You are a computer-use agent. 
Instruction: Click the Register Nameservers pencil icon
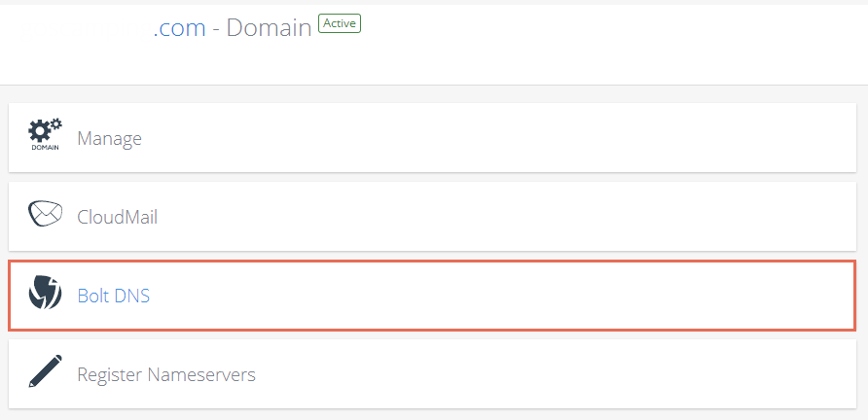45,371
